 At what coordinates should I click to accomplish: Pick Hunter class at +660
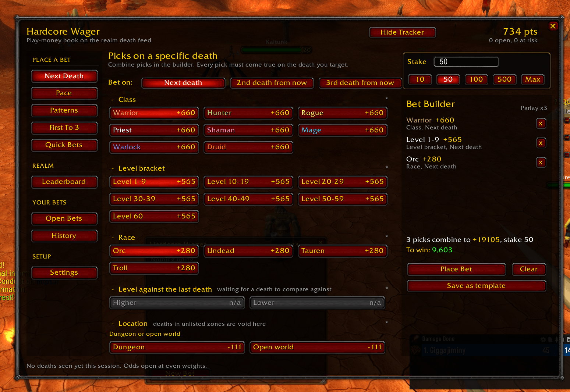point(248,113)
